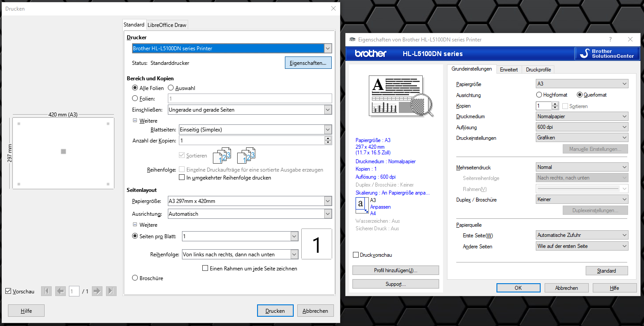Image resolution: width=644 pixels, height=326 pixels.
Task: Click Abbrechen in the Drucken dialog
Action: (x=315, y=311)
